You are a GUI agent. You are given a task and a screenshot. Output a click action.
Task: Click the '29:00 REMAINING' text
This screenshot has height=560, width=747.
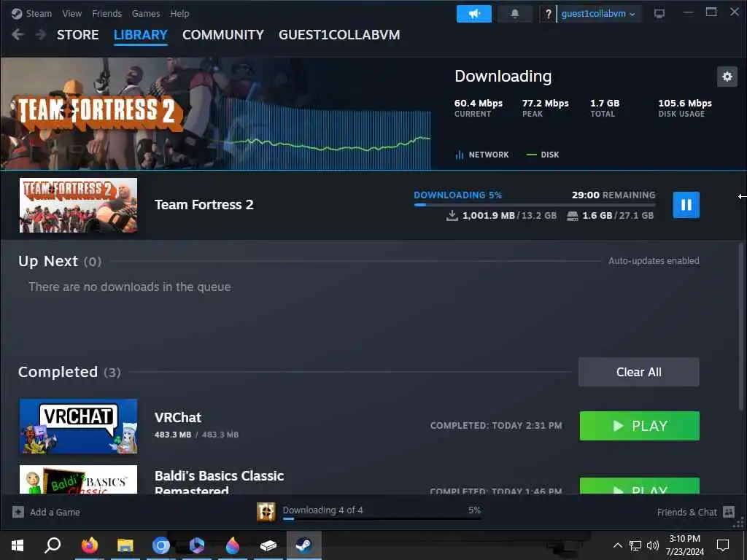coord(614,195)
